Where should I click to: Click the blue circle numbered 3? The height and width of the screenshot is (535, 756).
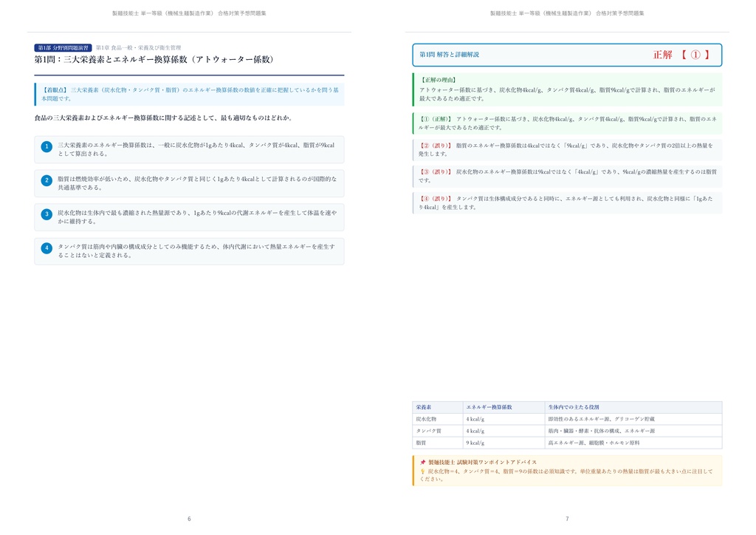click(47, 214)
